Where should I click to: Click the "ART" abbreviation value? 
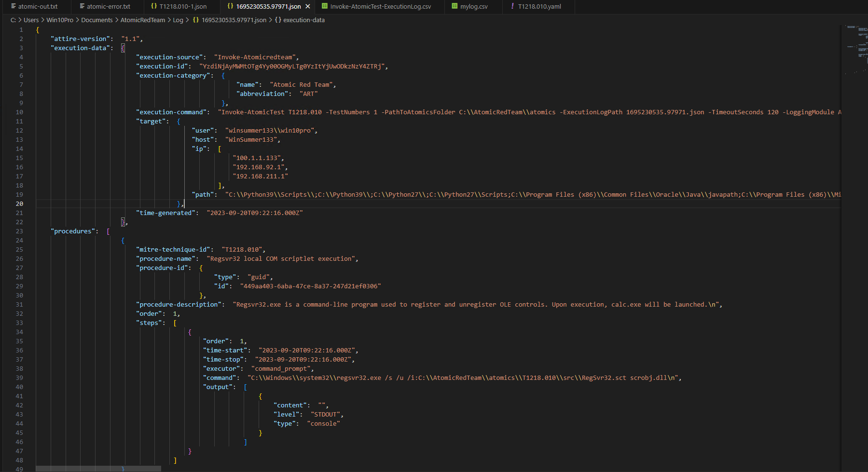tap(308, 94)
